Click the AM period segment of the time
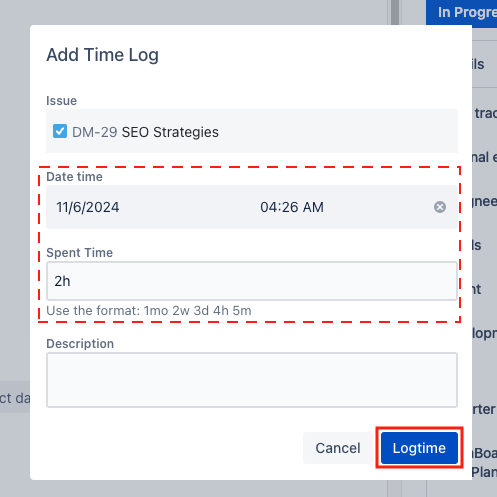The width and height of the screenshot is (497, 497). point(313,207)
